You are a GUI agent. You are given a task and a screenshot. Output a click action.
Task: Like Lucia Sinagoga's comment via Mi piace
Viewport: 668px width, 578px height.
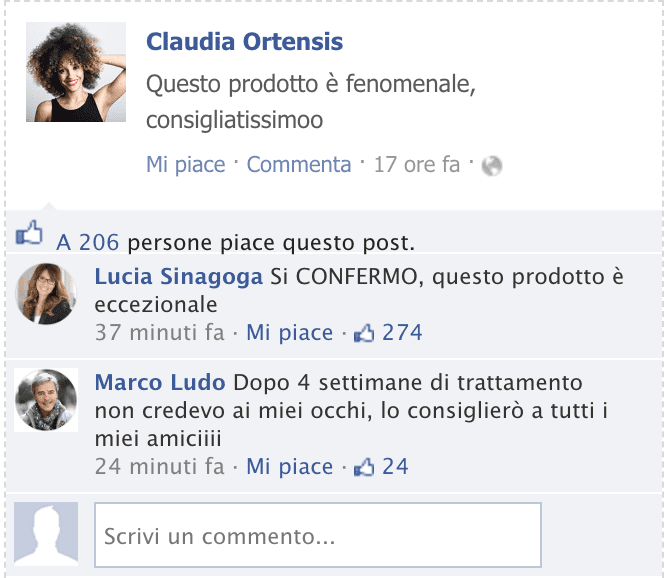290,333
